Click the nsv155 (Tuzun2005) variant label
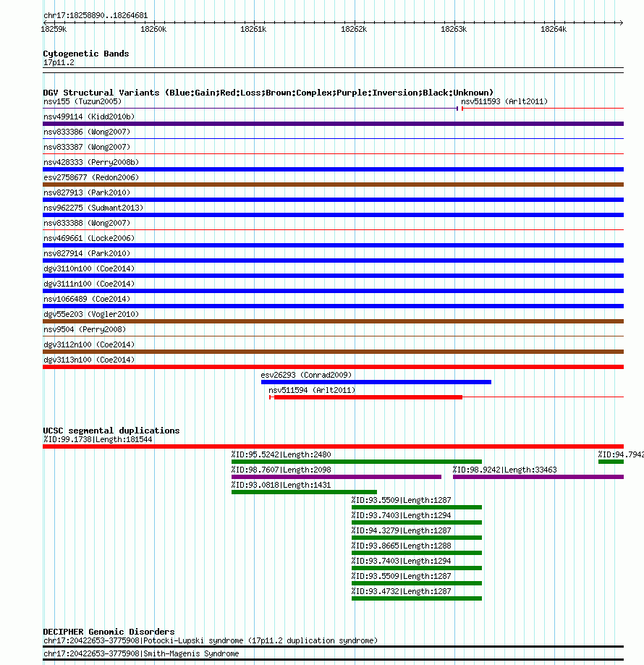Screen dimensions: 644x665 tap(82, 101)
